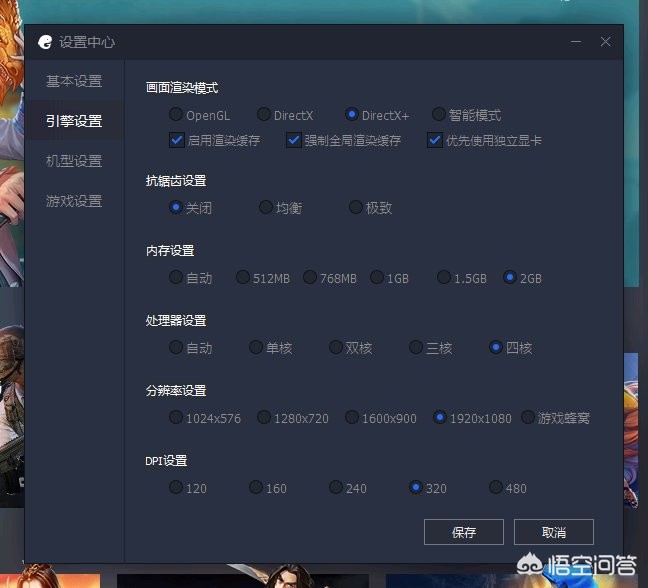Image resolution: width=648 pixels, height=588 pixels.
Task: Switch to the 引擎设置 tab
Action: (x=74, y=121)
